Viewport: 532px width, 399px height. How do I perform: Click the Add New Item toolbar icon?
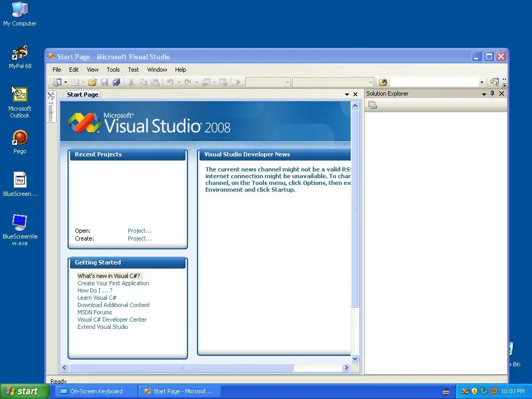[x=75, y=82]
